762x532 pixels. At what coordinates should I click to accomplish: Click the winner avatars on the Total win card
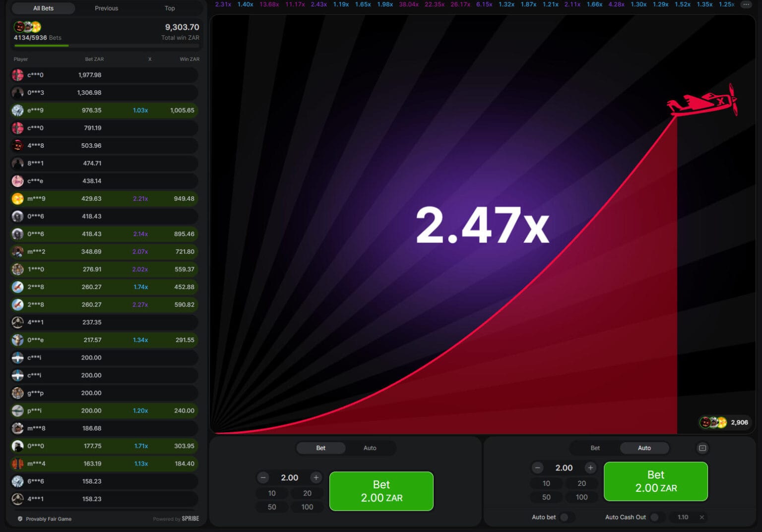tap(27, 27)
